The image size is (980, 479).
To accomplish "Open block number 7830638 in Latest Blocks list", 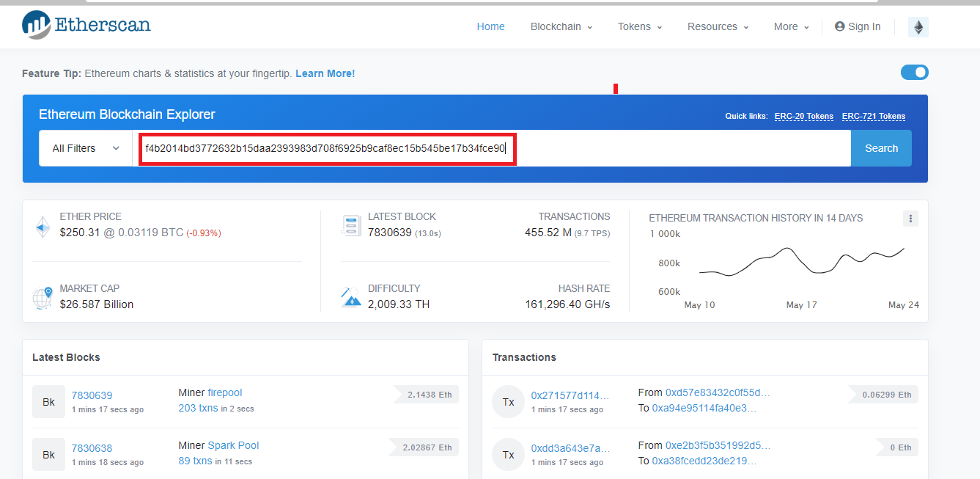I will pyautogui.click(x=92, y=448).
